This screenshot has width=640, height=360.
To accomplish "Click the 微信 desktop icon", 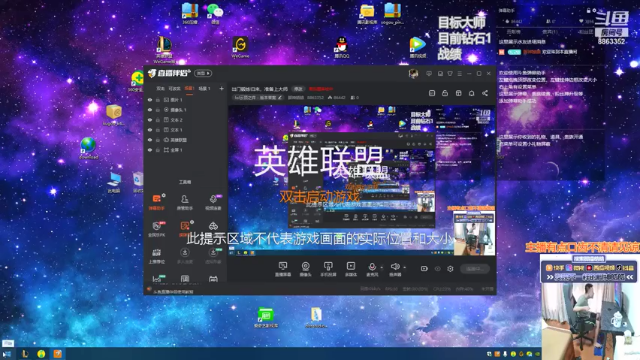I will pyautogui.click(x=215, y=13).
